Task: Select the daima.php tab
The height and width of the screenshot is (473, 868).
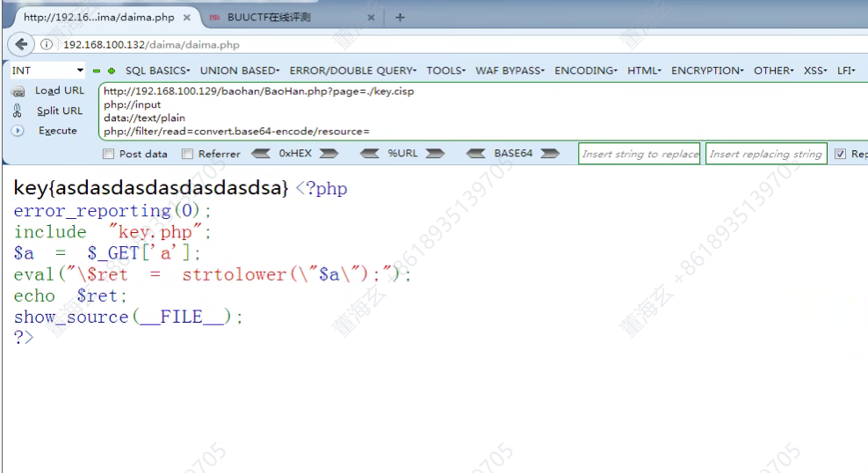Action: (x=99, y=18)
